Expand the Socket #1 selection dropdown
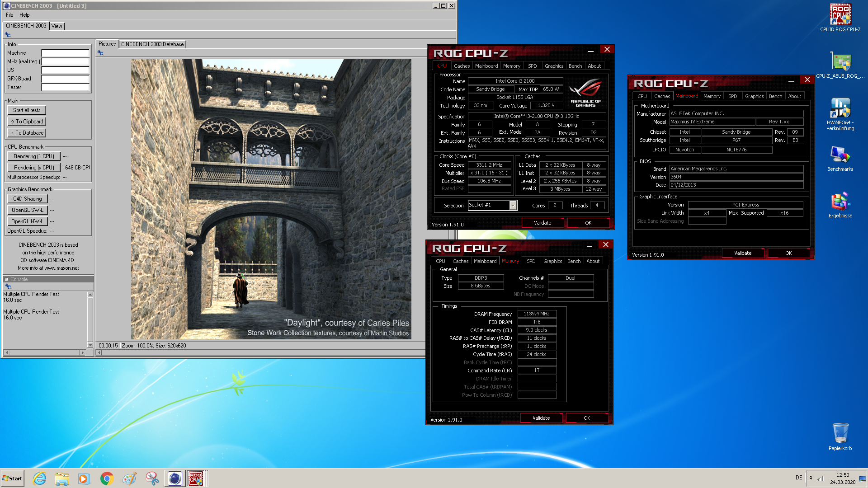Image resolution: width=868 pixels, height=488 pixels. click(513, 206)
